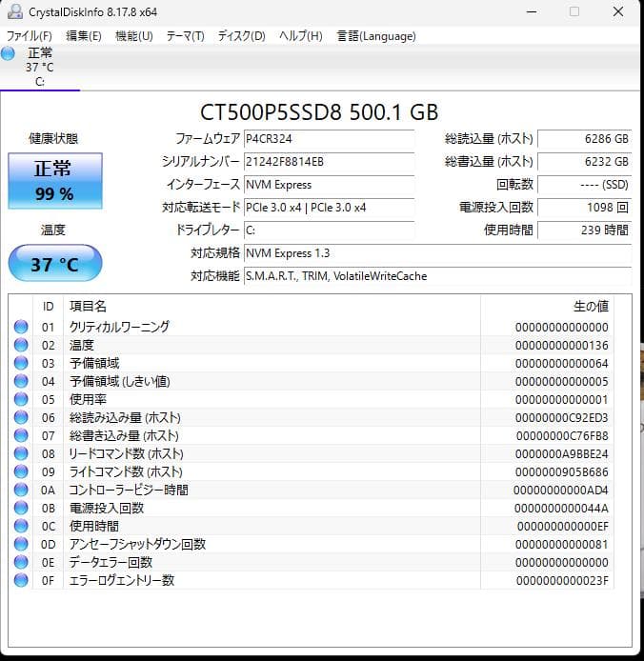Click the status orb for ID 02 温度
This screenshot has height=661, width=644.
(21, 345)
